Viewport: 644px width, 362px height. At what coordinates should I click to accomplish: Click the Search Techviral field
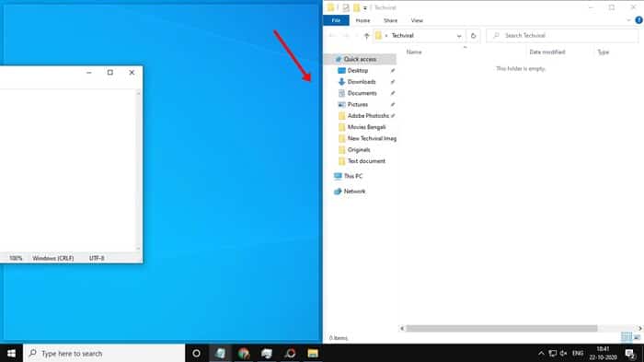click(x=562, y=36)
